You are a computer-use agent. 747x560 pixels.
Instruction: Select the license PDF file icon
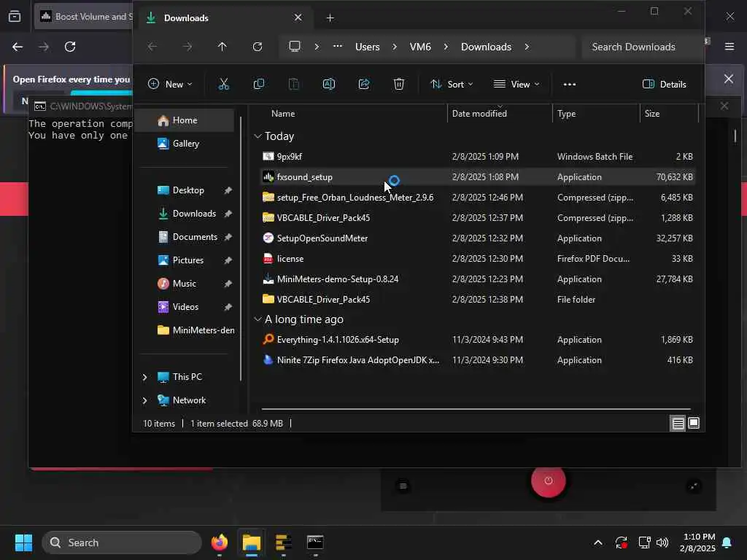click(x=268, y=259)
